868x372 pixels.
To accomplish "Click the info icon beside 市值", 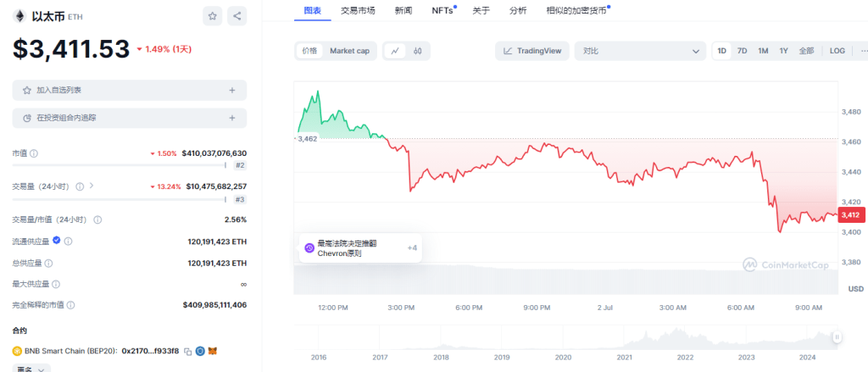I will (x=34, y=153).
